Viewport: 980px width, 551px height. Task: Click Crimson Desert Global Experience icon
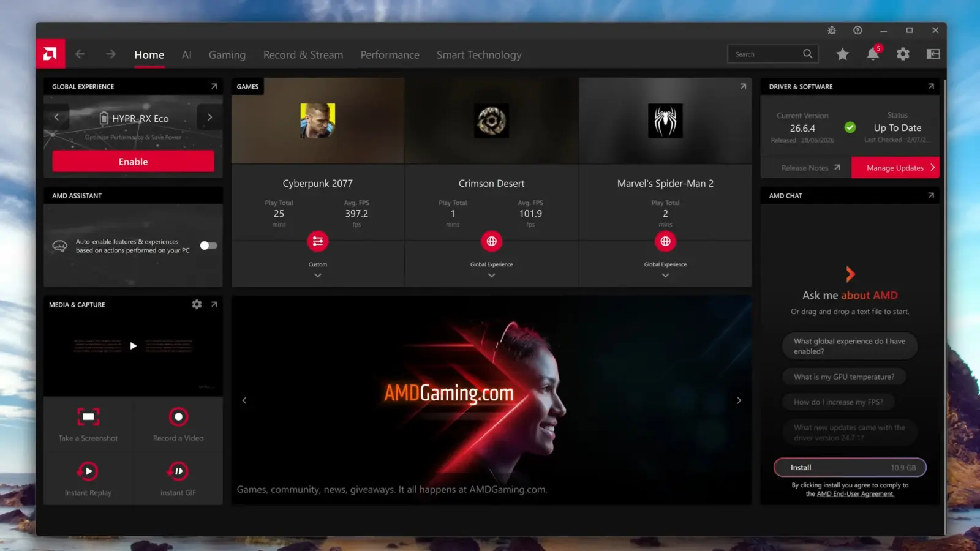click(491, 241)
